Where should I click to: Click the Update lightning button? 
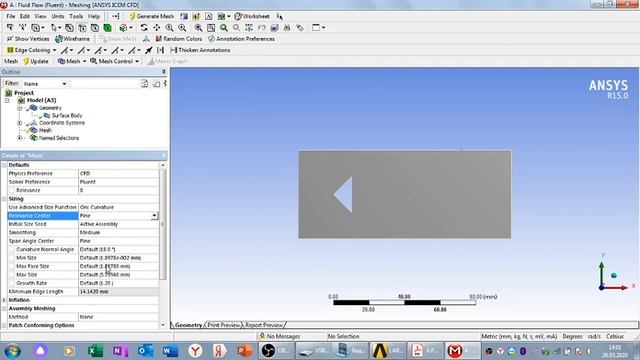point(36,61)
